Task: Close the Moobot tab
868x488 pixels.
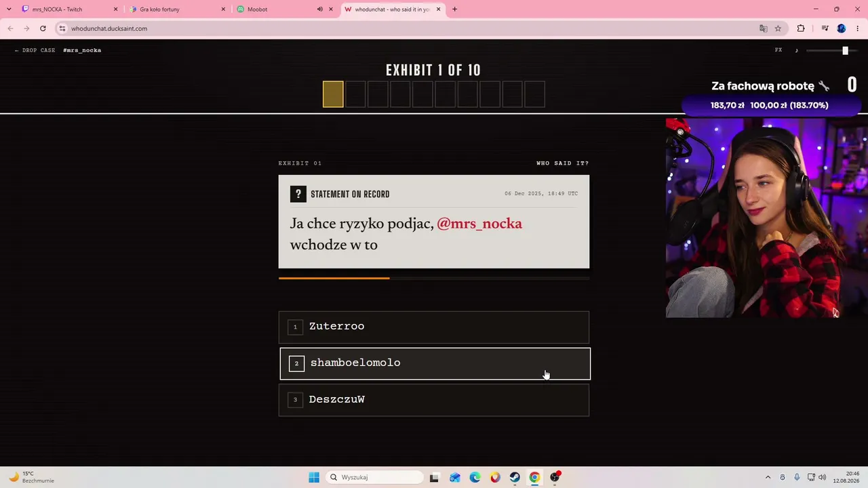Action: [331, 9]
